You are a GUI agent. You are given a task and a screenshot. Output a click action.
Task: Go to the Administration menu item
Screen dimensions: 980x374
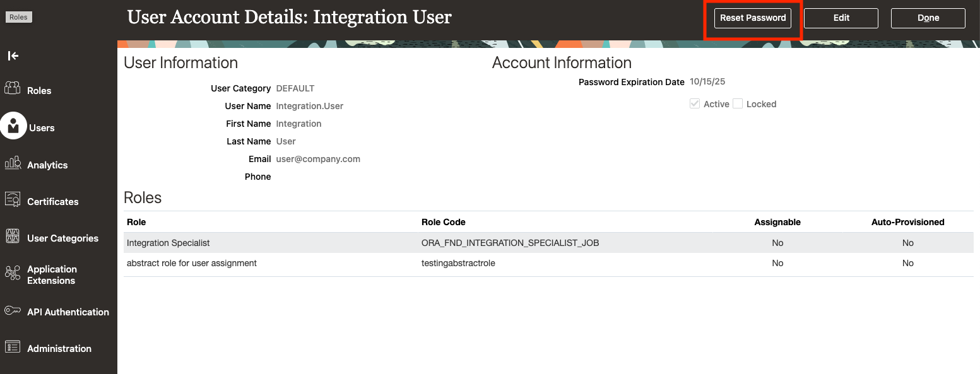pyautogui.click(x=59, y=349)
